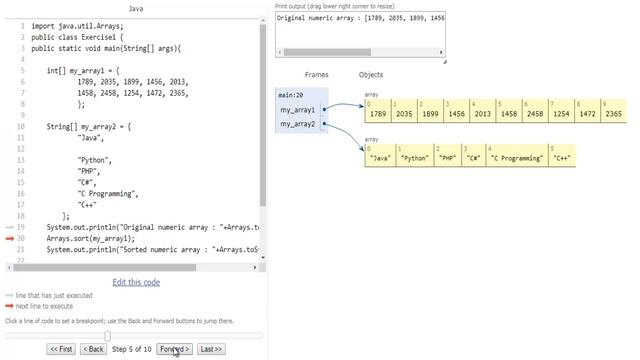Image resolution: width=640 pixels, height=360 pixels.
Task: Click the code pane scroll-up arrow
Action: coord(263,20)
